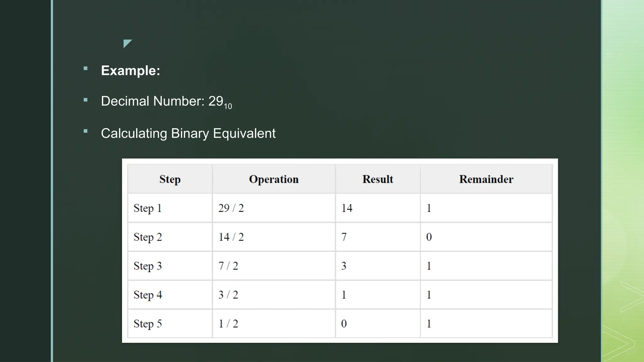Click the Step 4 cell
The height and width of the screenshot is (362, 644).
170,295
